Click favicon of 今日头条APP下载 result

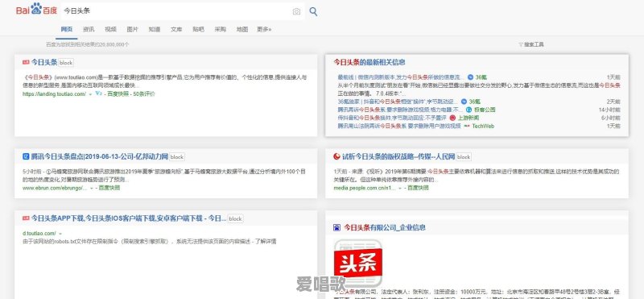click(26, 218)
